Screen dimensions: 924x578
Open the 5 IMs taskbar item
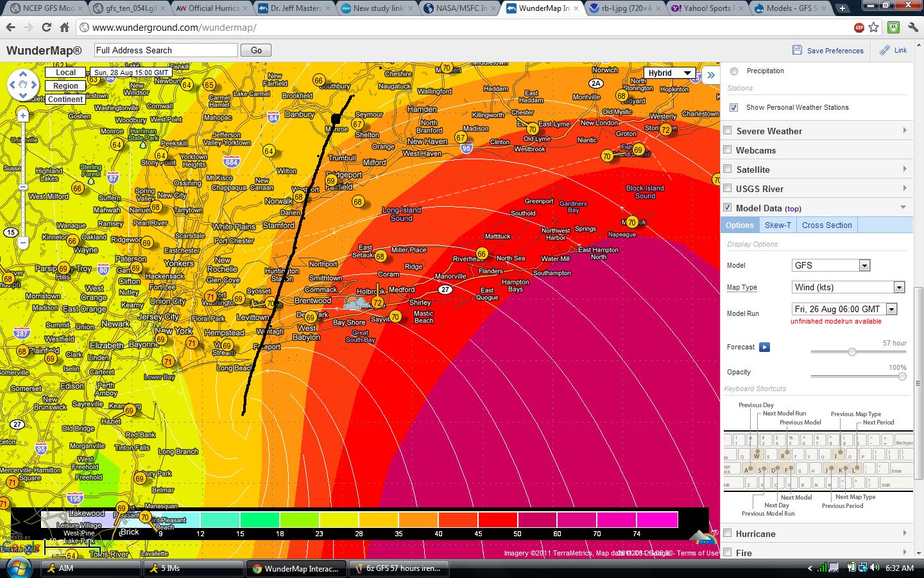tap(193, 568)
